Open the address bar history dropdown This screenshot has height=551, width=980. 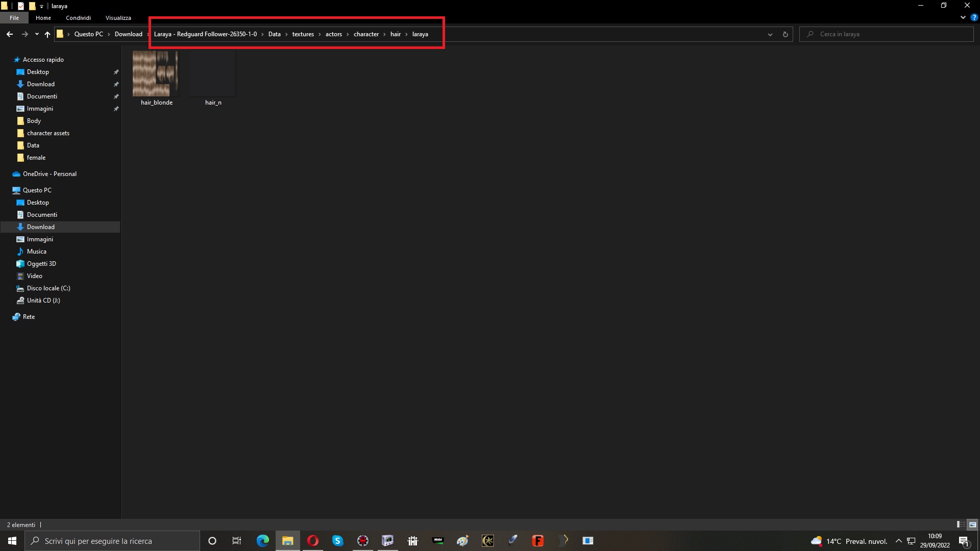click(770, 34)
